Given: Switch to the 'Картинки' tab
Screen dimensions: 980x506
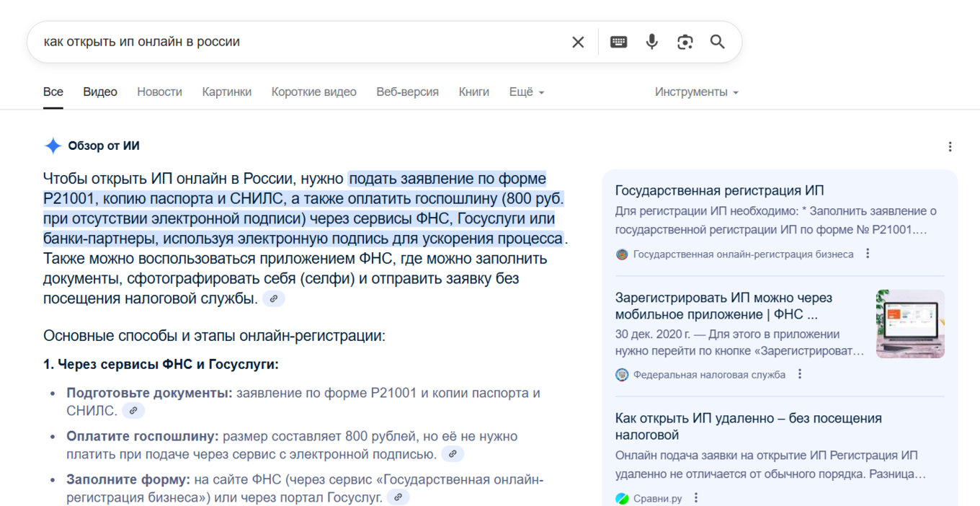Looking at the screenshot, I should click(x=227, y=92).
